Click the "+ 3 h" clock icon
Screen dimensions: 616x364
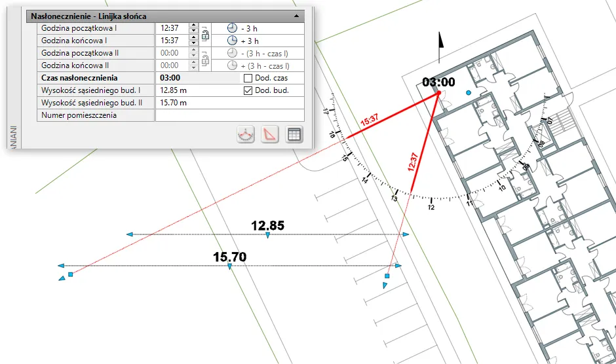(x=232, y=41)
